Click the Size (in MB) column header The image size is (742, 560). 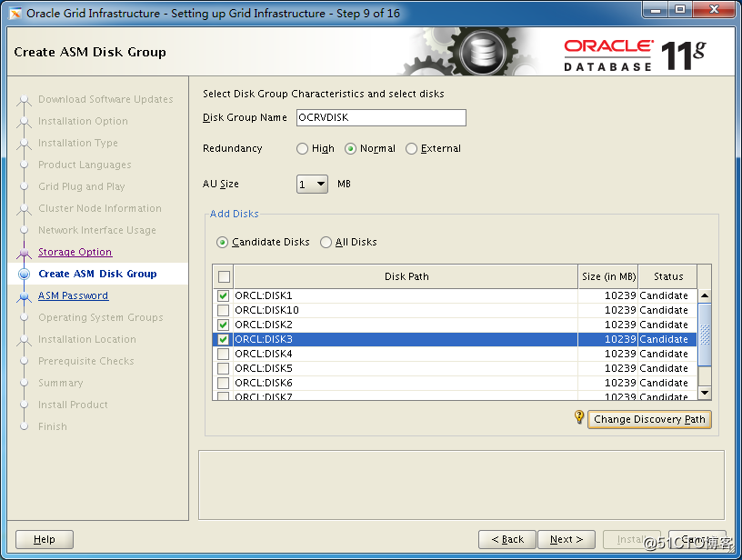[x=608, y=276]
